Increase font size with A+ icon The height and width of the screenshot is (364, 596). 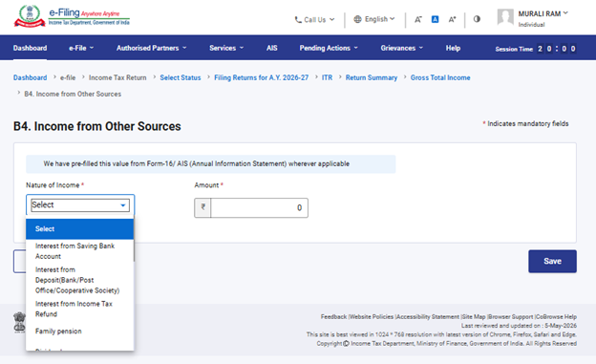tap(452, 19)
